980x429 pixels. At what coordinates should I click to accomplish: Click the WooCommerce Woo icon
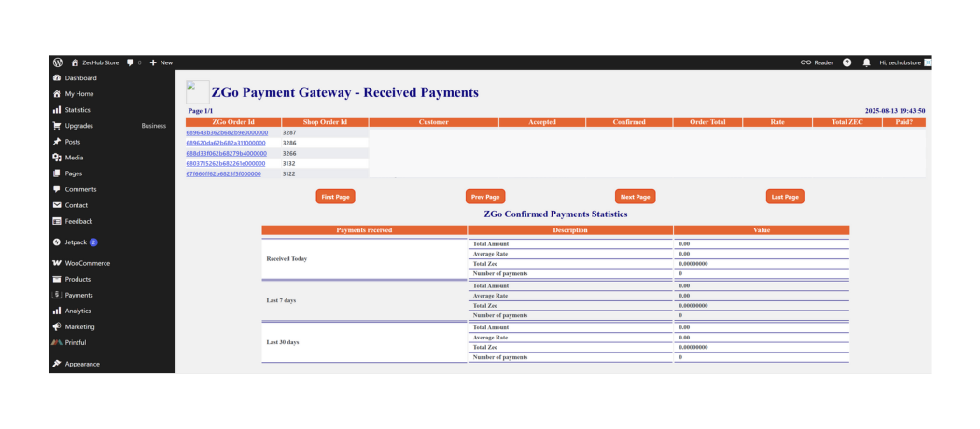click(57, 263)
